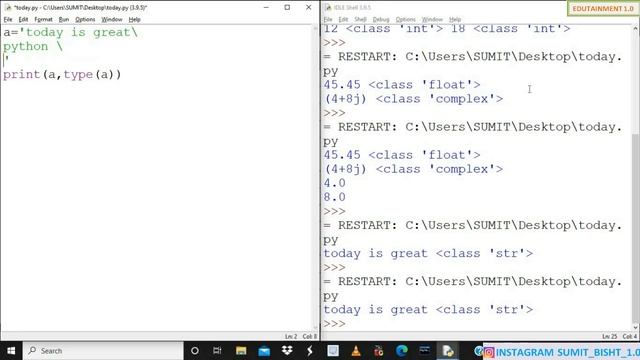This screenshot has height=360, width=640.
Task: Open Edit menu in IDLE Shell
Action: tap(343, 19)
